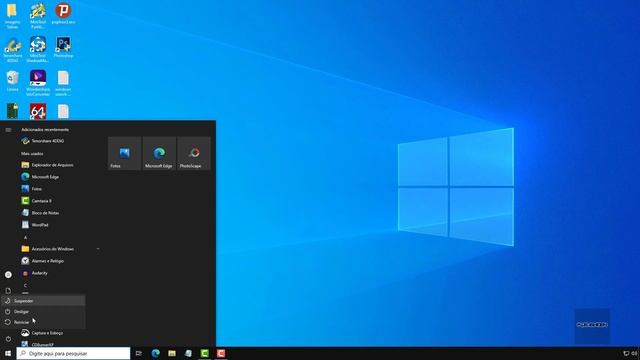Select Suspender in the power menu
The height and width of the screenshot is (360, 640).
(x=43, y=301)
